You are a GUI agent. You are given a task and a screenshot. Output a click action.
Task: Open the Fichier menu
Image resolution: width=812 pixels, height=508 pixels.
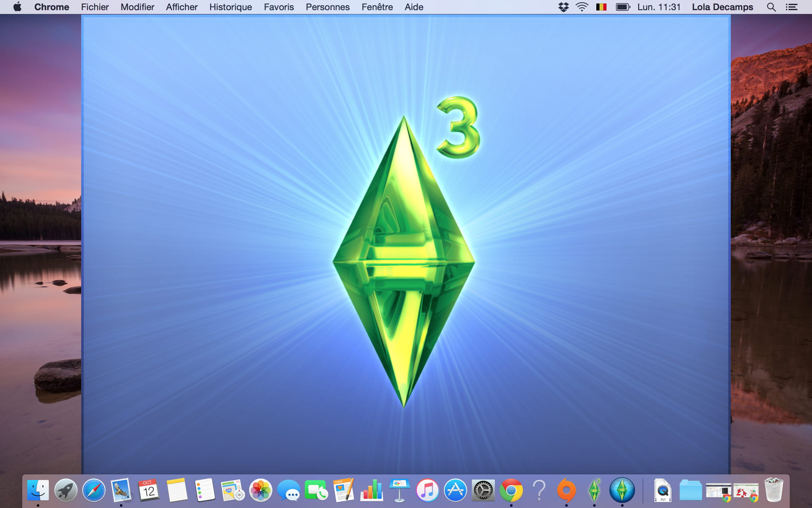click(95, 7)
